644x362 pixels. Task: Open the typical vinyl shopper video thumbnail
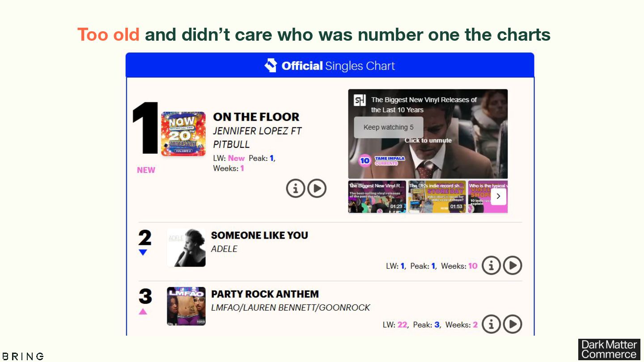click(479, 197)
